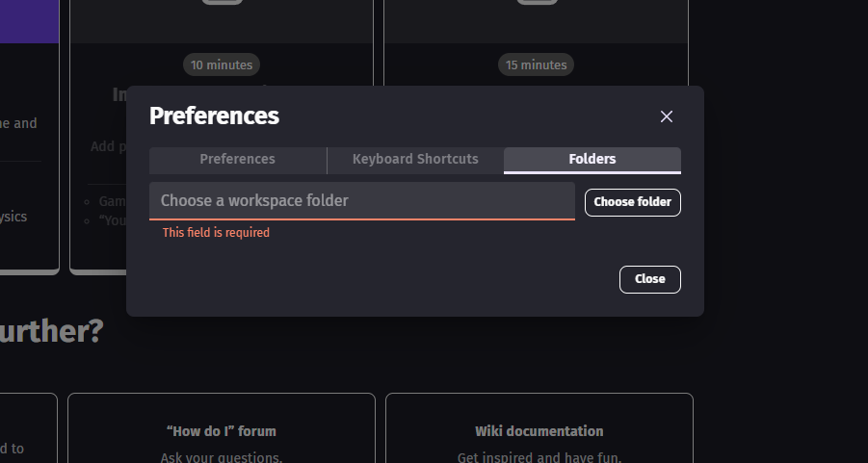Click the 15 minutes badge
Screen dimensions: 868x463
point(536,64)
